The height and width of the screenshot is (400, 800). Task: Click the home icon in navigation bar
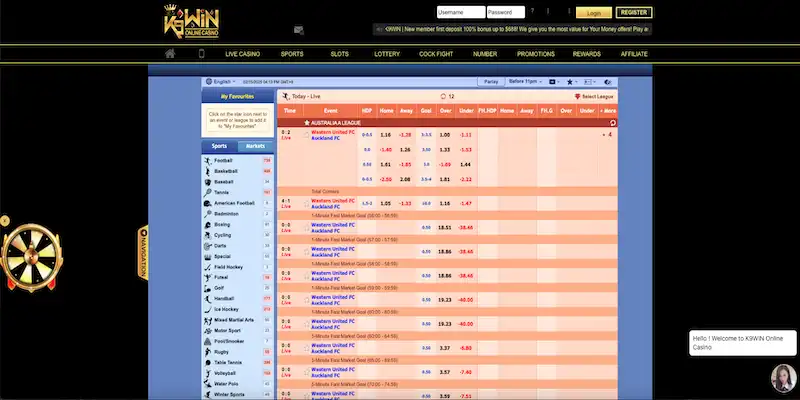pos(170,53)
